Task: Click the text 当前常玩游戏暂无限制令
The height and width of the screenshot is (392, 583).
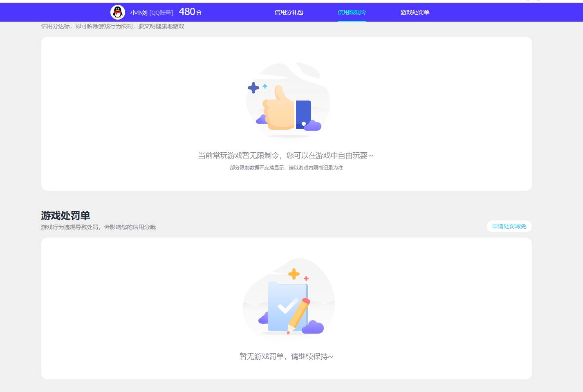Action: [239, 156]
